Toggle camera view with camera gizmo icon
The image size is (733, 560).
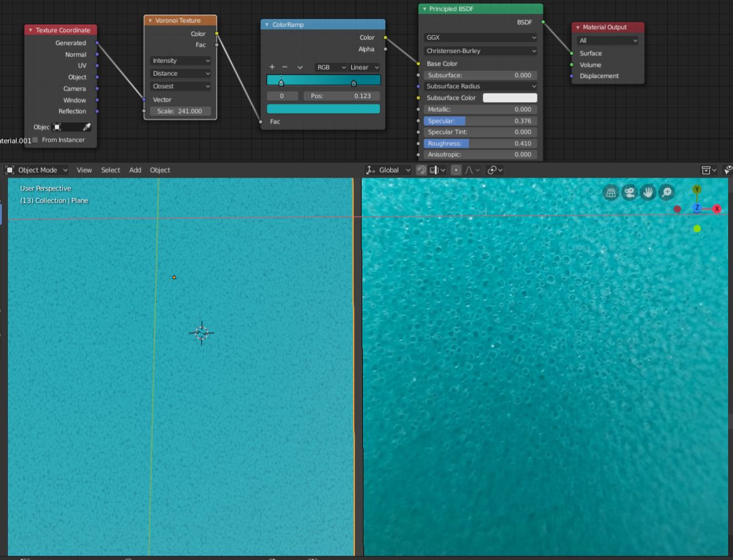pyautogui.click(x=629, y=193)
